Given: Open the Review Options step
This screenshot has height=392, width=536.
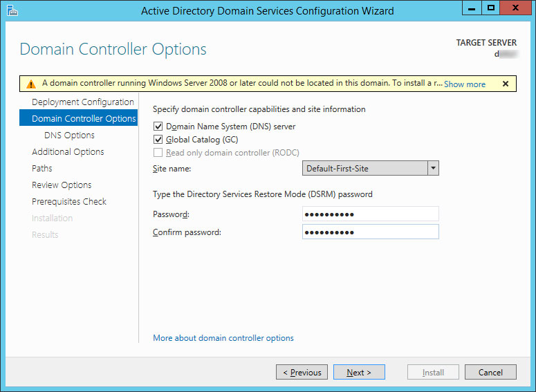Looking at the screenshot, I should (x=62, y=185).
